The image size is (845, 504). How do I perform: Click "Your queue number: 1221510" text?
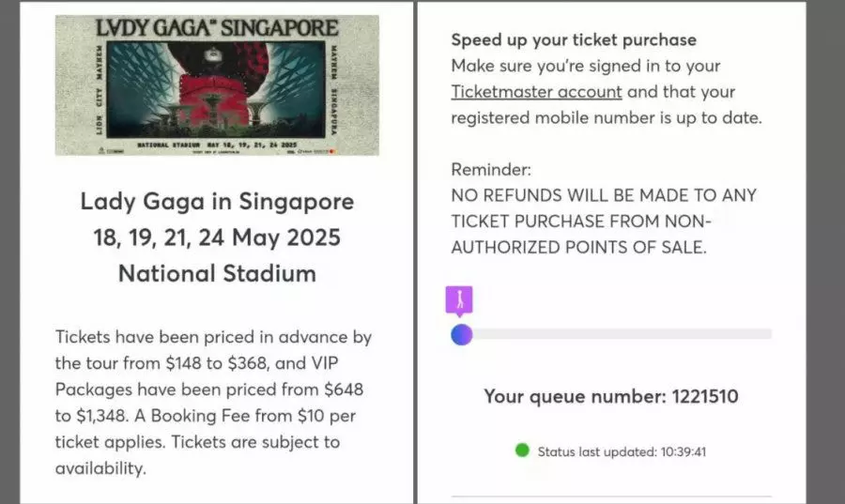pos(610,396)
